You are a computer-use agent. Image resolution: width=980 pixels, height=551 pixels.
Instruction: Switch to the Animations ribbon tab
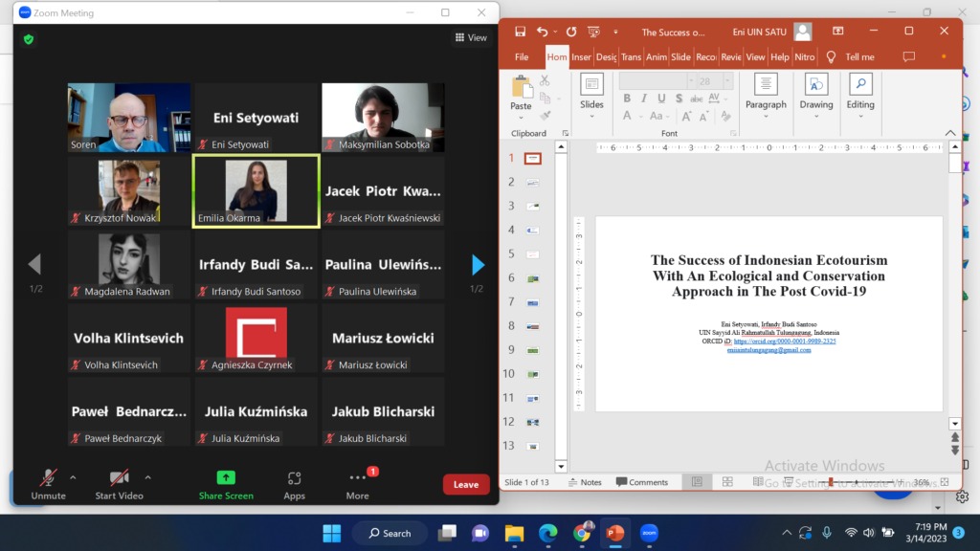tap(656, 56)
